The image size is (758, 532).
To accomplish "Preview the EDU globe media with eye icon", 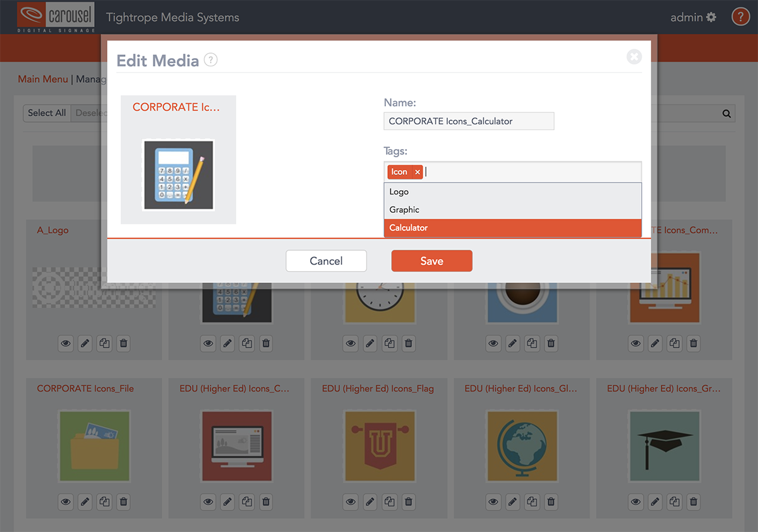I will (x=493, y=502).
